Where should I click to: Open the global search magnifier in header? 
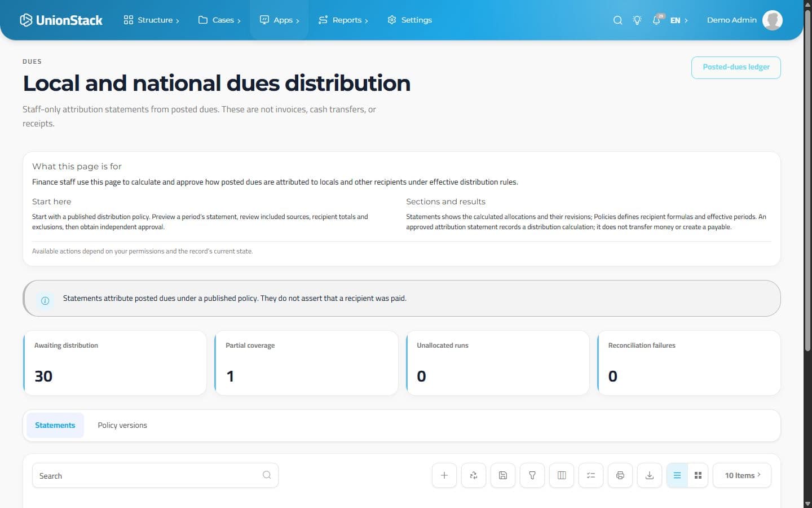[618, 20]
